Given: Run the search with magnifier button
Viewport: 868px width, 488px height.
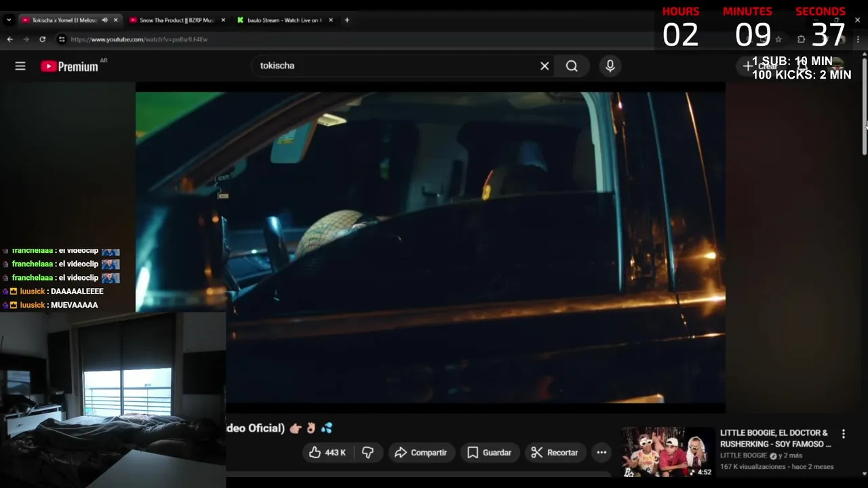Looking at the screenshot, I should coord(572,66).
